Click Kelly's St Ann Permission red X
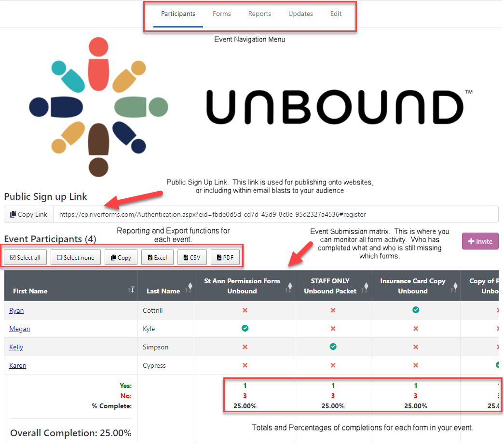Screen dimensions: 504x444 click(x=245, y=347)
